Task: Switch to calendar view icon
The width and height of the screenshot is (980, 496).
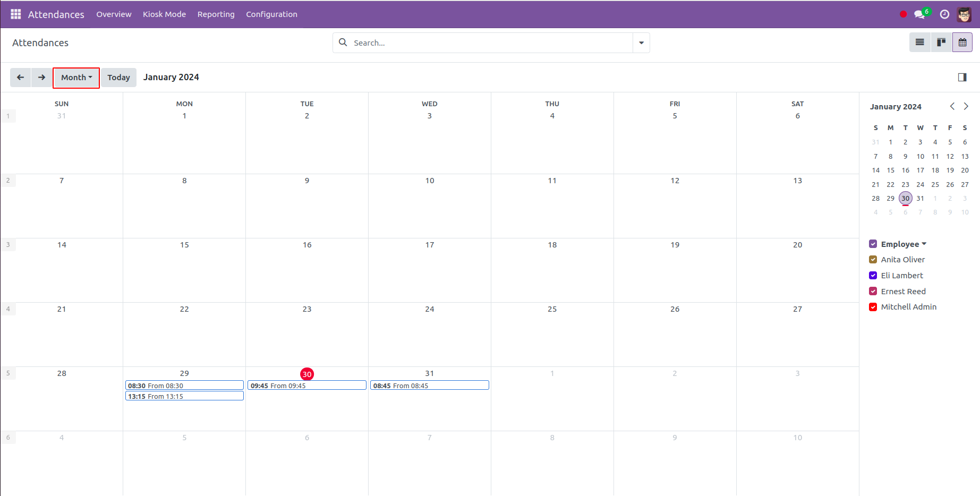Action: tap(962, 42)
